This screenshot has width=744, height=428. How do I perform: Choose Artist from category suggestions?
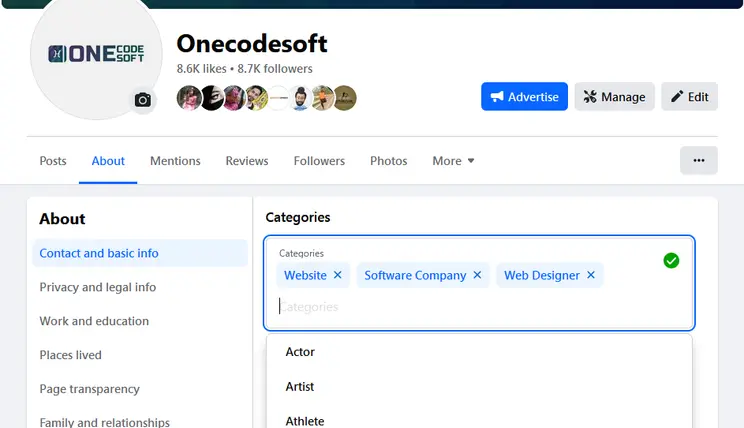tap(479, 386)
